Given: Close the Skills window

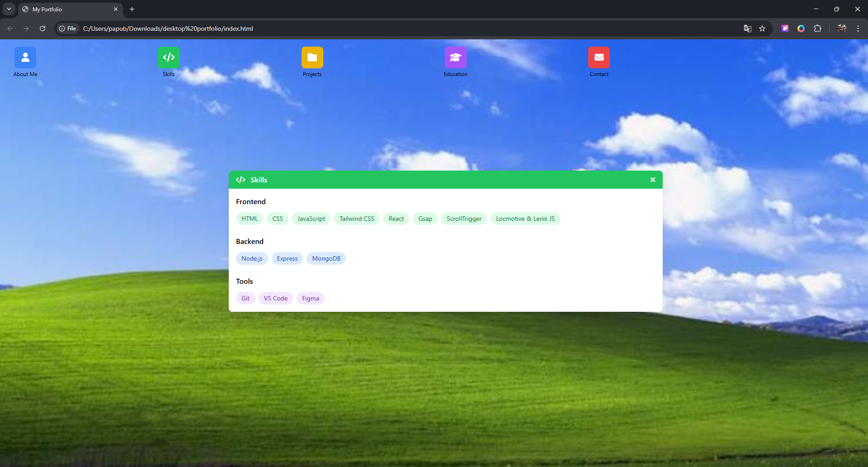Looking at the screenshot, I should point(653,180).
